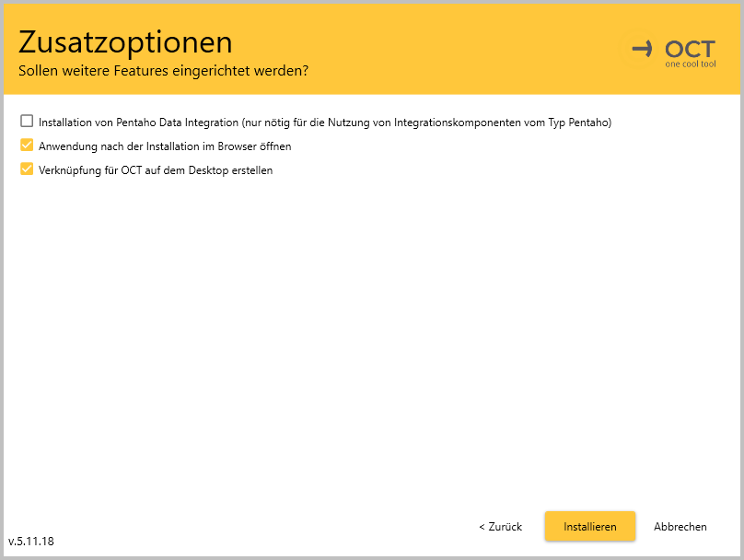Click the "Sollen weitere Features" subtitle
This screenshot has height=560, width=744.
tap(163, 70)
